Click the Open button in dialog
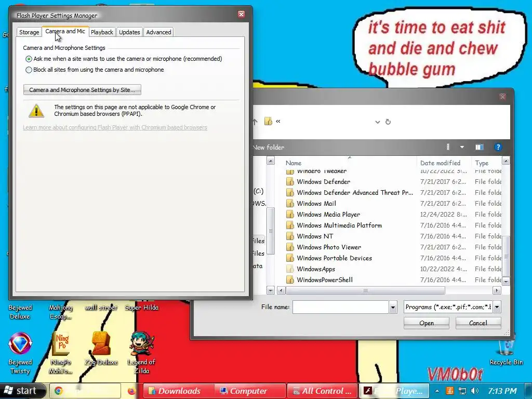Viewport: 532px width, 399px height. pos(427,323)
